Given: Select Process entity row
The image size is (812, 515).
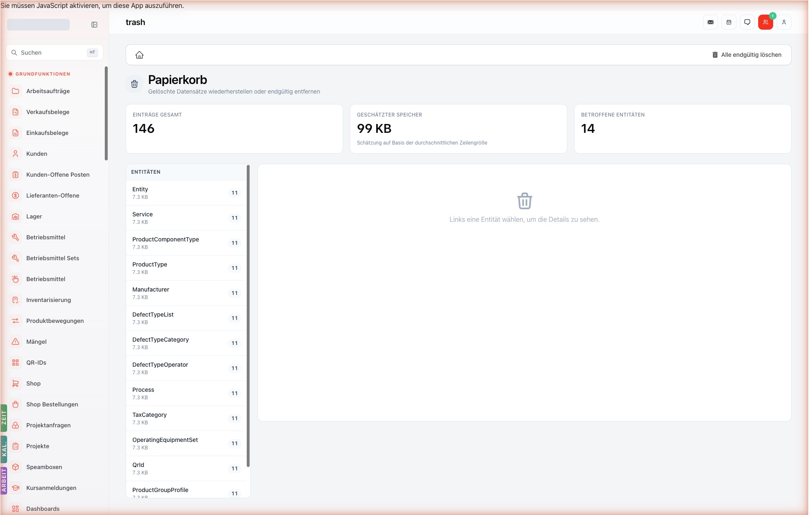Looking at the screenshot, I should pos(186,393).
